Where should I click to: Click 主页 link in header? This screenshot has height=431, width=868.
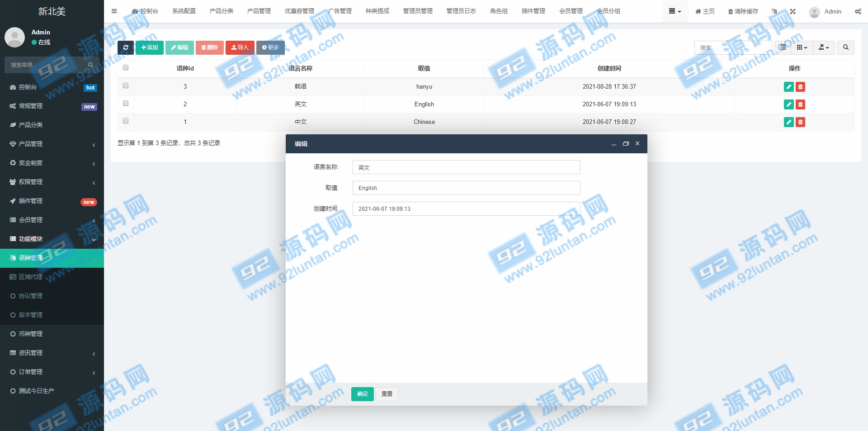click(705, 11)
